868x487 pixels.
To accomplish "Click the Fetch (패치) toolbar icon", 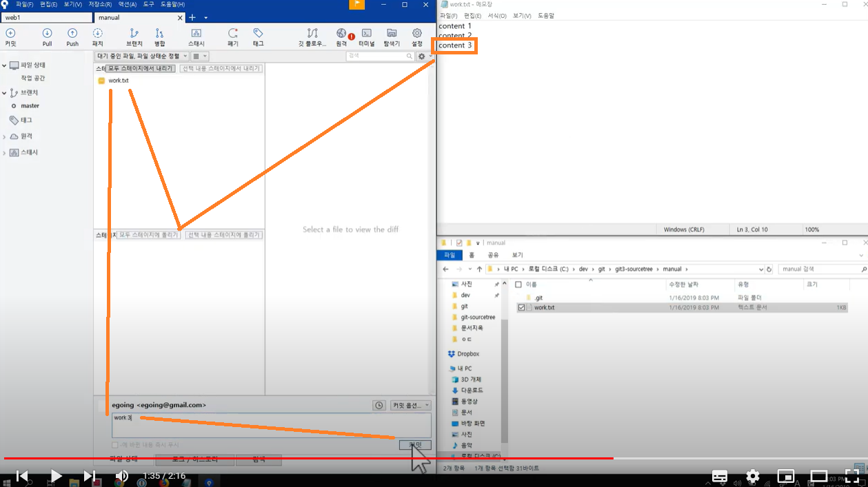I will tap(97, 37).
